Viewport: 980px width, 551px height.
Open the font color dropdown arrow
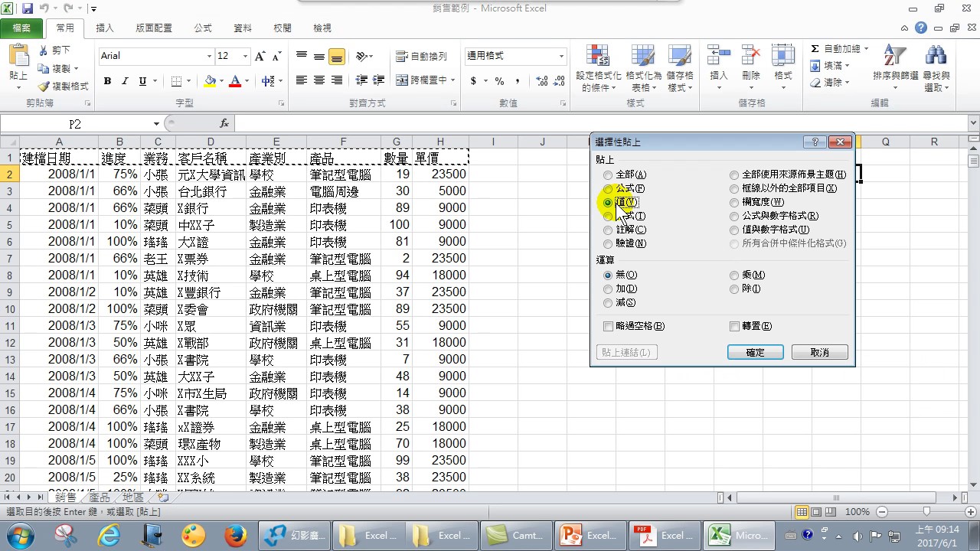(247, 81)
